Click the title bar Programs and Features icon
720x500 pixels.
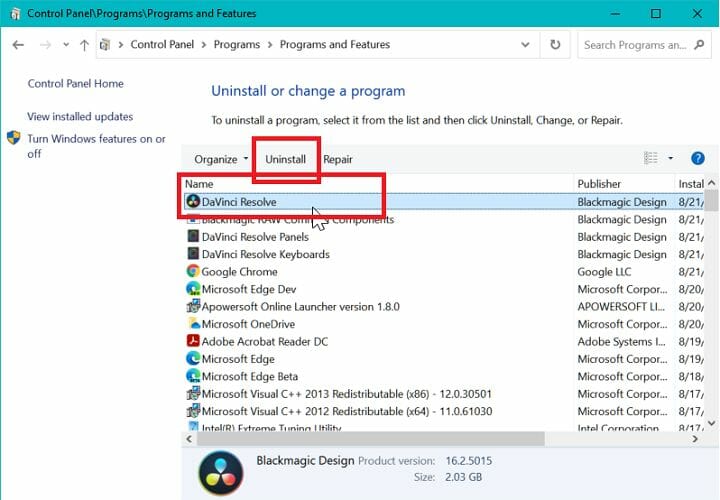15,13
